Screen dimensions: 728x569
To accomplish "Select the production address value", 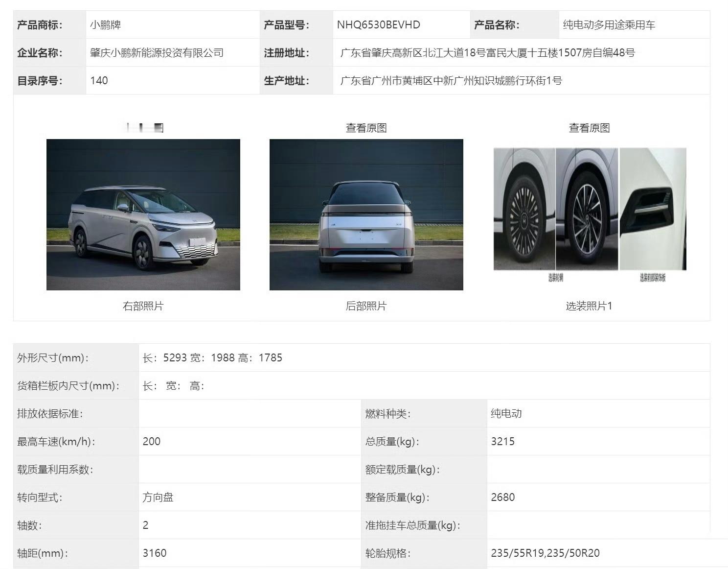I will click(x=451, y=80).
